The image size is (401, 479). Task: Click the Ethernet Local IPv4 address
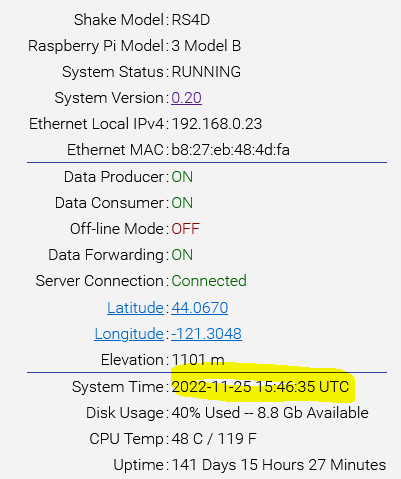(217, 124)
